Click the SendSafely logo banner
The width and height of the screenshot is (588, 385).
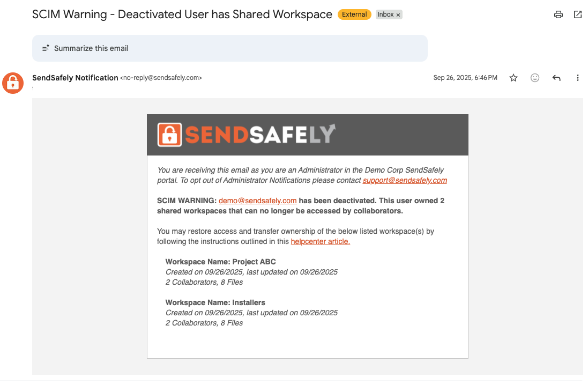tap(308, 135)
